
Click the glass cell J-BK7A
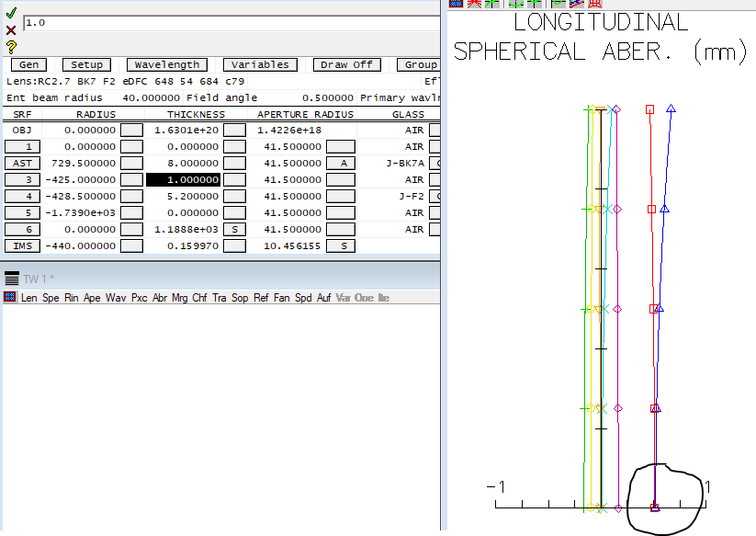405,163
